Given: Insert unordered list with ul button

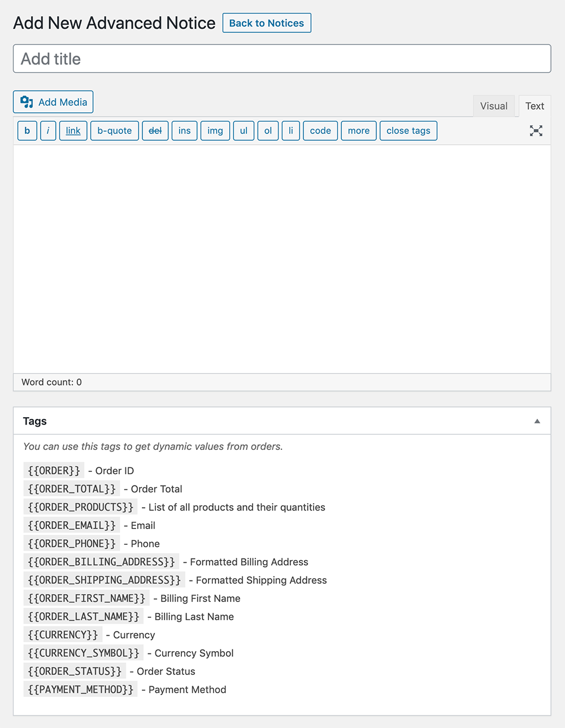Looking at the screenshot, I should tap(244, 131).
